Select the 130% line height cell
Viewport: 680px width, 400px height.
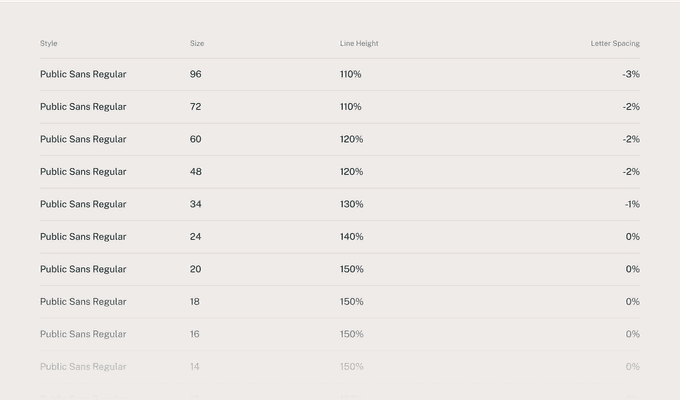coord(352,204)
